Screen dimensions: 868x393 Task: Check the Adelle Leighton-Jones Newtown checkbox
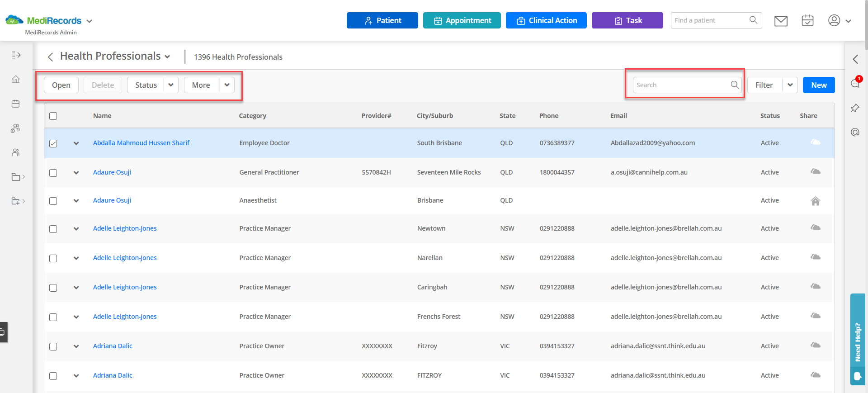click(x=53, y=229)
